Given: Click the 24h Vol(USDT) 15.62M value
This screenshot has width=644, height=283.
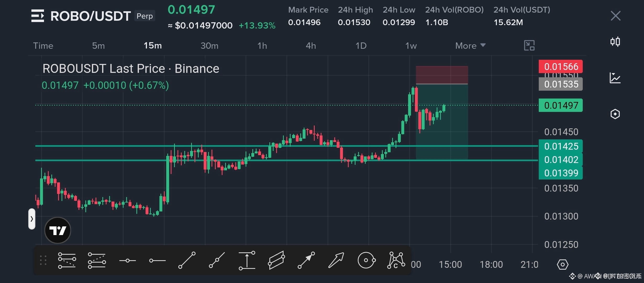Looking at the screenshot, I should (x=508, y=22).
